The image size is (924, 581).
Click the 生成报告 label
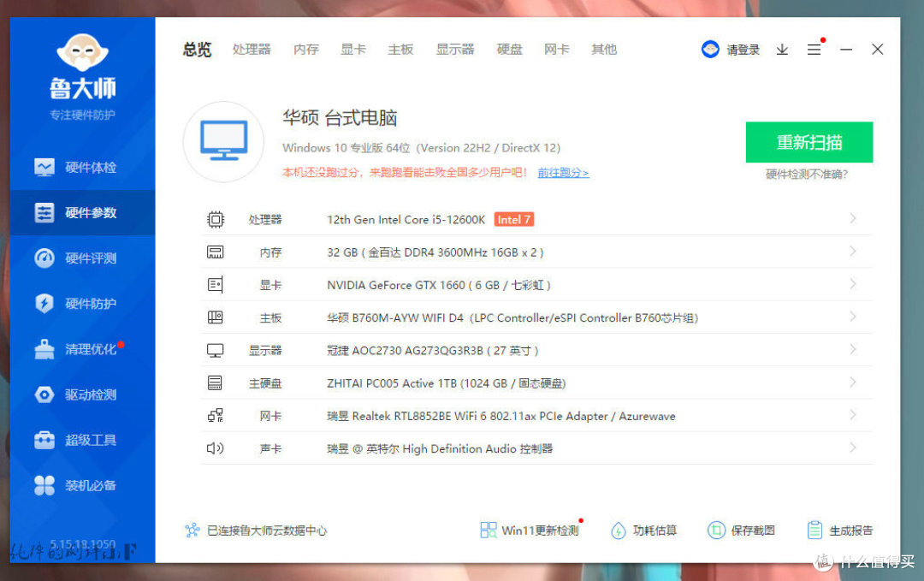[851, 531]
